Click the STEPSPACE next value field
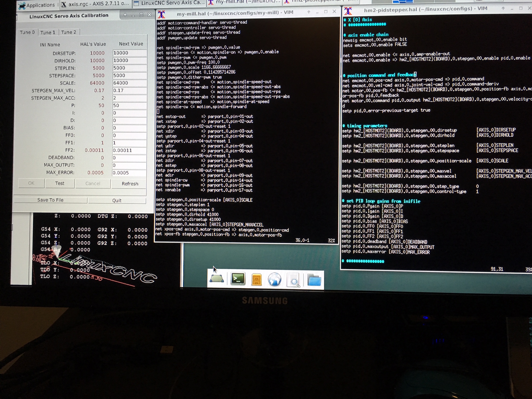The height and width of the screenshot is (399, 532). click(129, 75)
